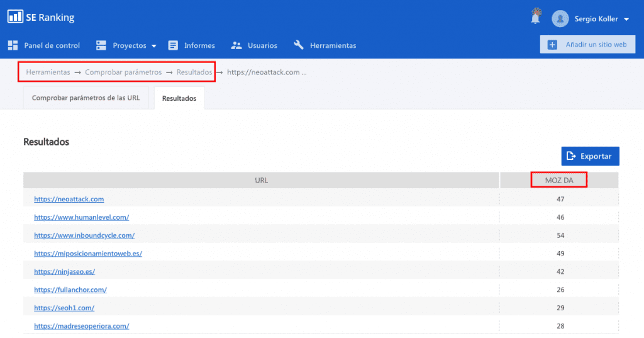The width and height of the screenshot is (644, 338).
Task: Click the Resultados section heading
Action: 46,142
